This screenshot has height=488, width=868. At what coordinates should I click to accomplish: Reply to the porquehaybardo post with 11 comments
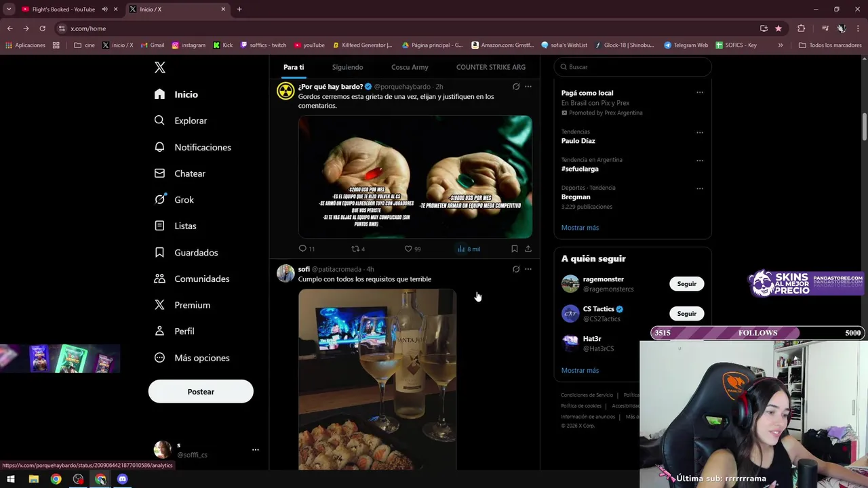point(307,249)
